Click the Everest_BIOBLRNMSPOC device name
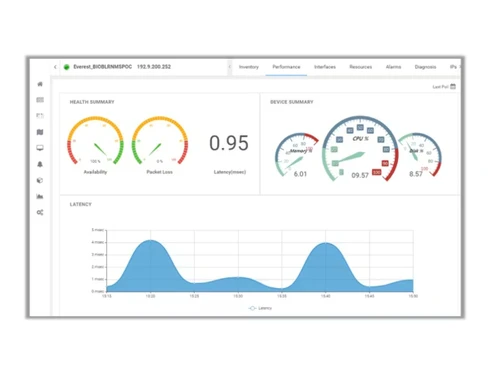Screen dimensions: 500x375 coord(103,67)
